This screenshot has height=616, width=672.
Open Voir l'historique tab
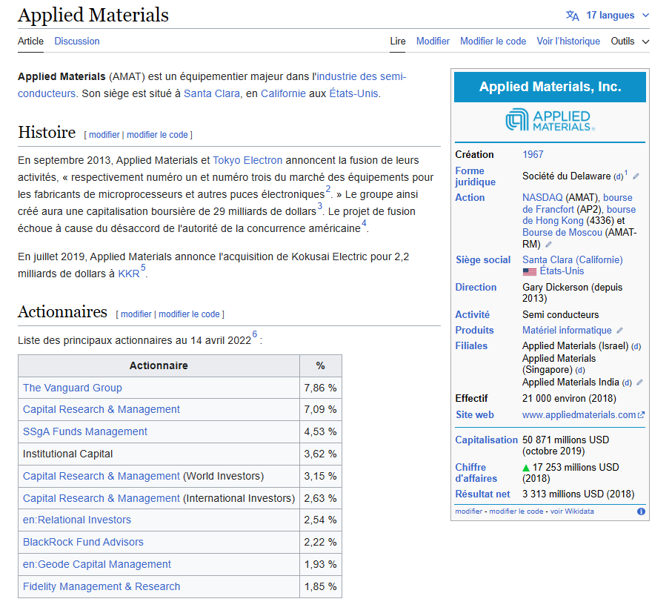tap(568, 42)
